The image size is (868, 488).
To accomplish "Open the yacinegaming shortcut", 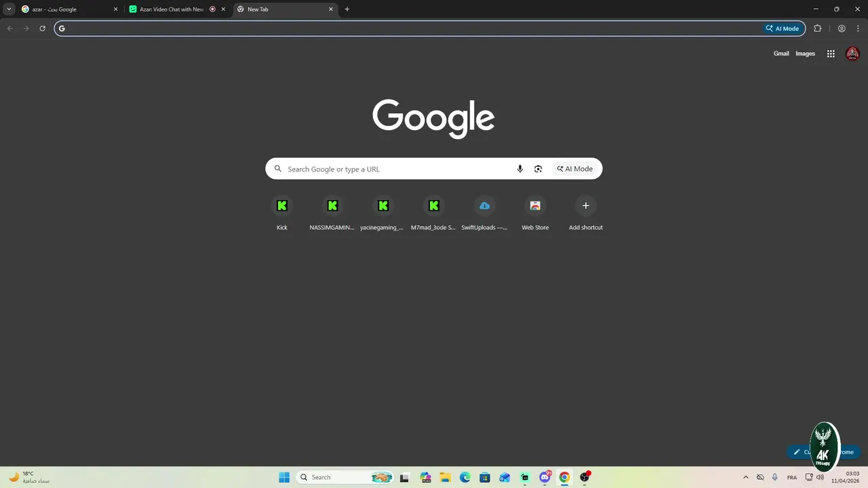I will (382, 213).
